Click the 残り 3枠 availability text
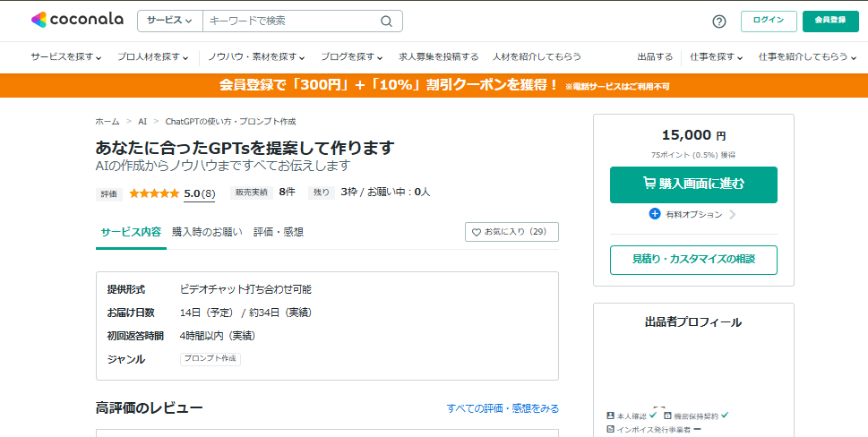The image size is (868, 437). (x=332, y=193)
